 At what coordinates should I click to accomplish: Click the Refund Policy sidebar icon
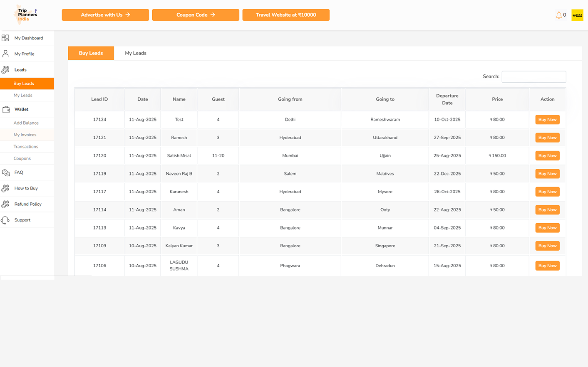click(x=5, y=204)
